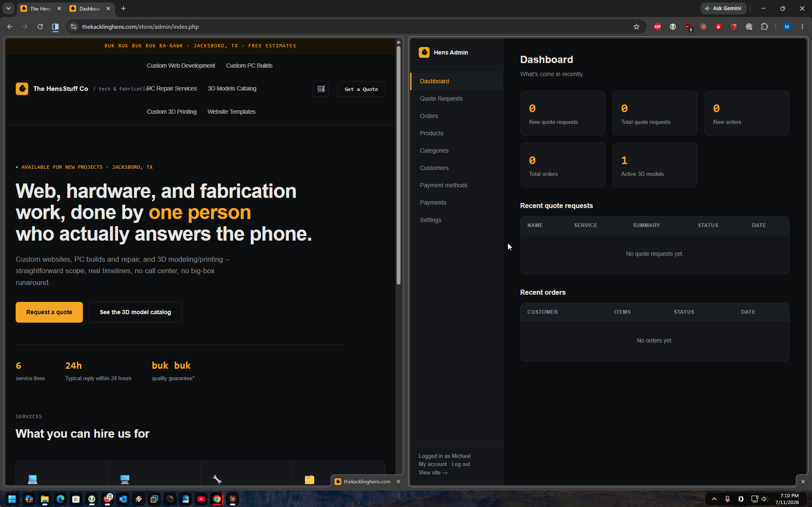Bookmark this page with the star icon
Viewport: 812px width, 507px height.
click(x=636, y=27)
